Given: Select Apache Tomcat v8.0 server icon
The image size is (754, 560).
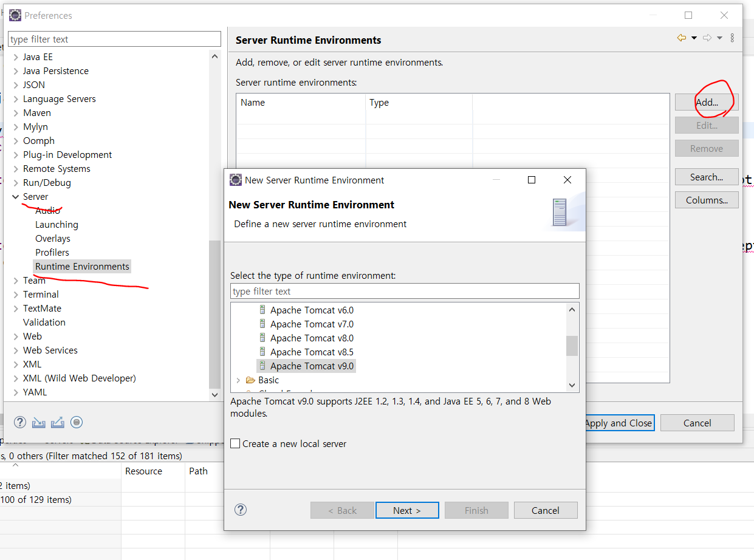Looking at the screenshot, I should click(262, 338).
